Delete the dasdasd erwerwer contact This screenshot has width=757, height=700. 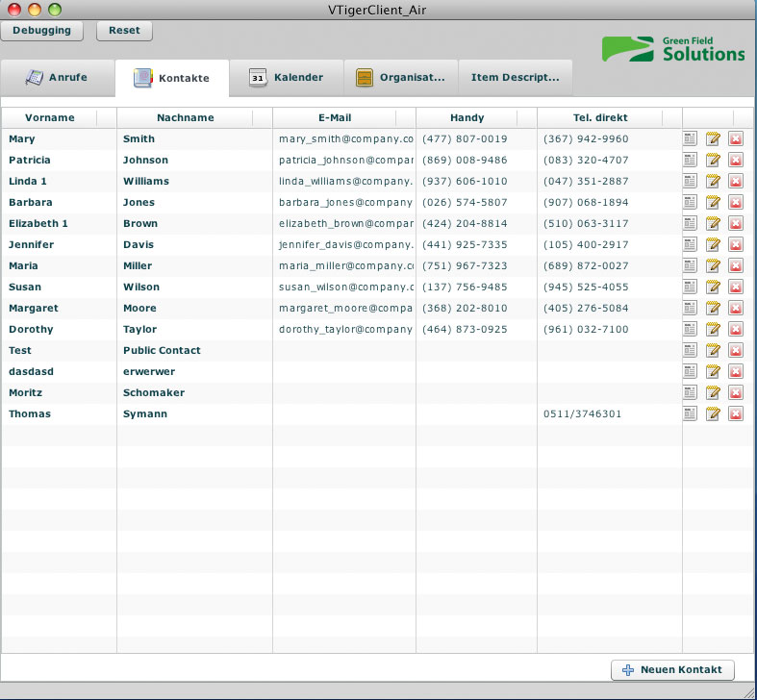(x=736, y=371)
